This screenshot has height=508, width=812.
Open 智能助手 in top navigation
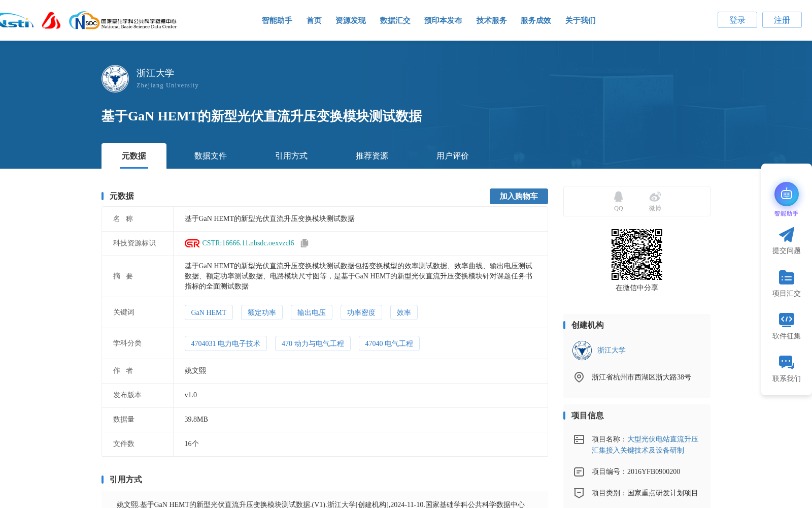point(277,20)
